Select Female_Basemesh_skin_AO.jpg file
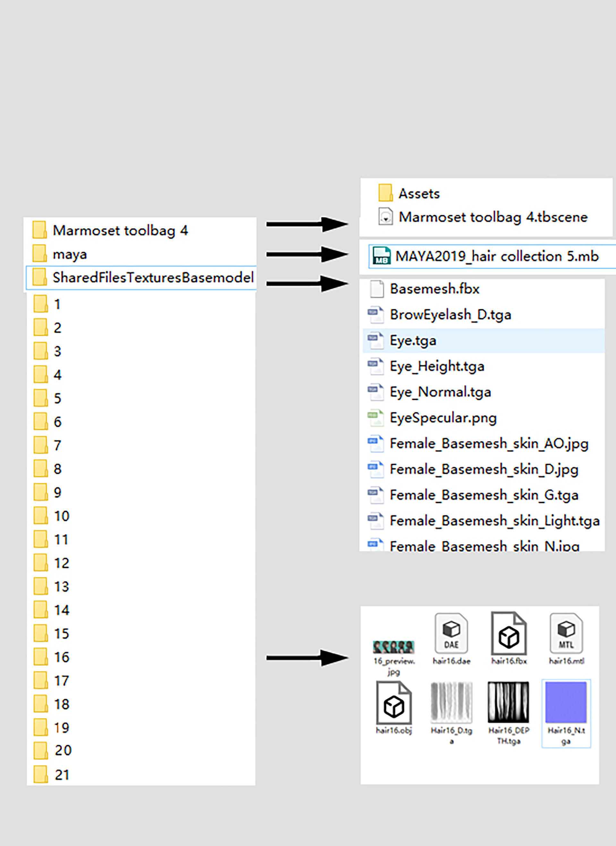This screenshot has width=616, height=846. pyautogui.click(x=489, y=444)
